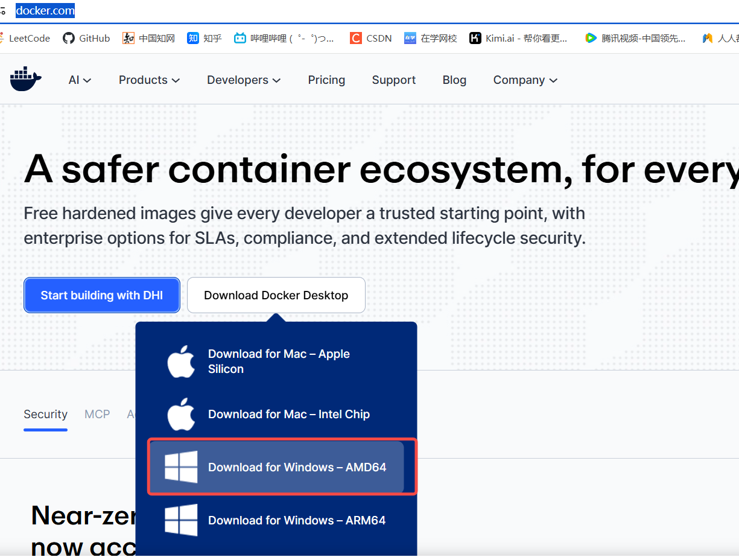This screenshot has width=739, height=560.
Task: Choose Download for Mac – Intel Chip
Action: [x=276, y=414]
